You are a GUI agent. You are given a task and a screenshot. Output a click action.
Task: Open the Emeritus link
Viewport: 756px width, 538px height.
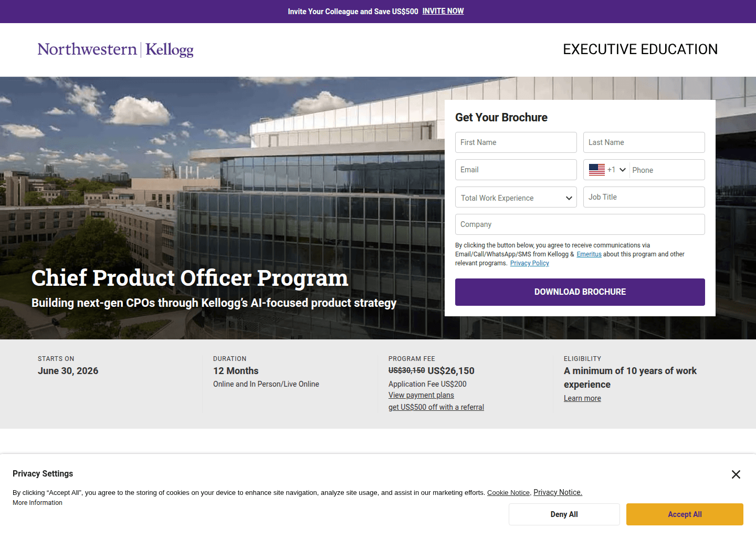[589, 254]
